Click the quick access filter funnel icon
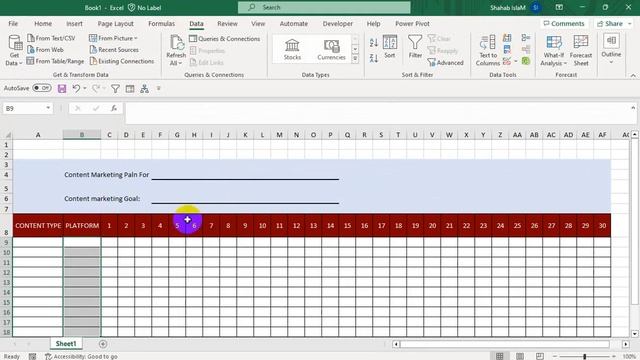The height and width of the screenshot is (360, 640). pos(116,89)
